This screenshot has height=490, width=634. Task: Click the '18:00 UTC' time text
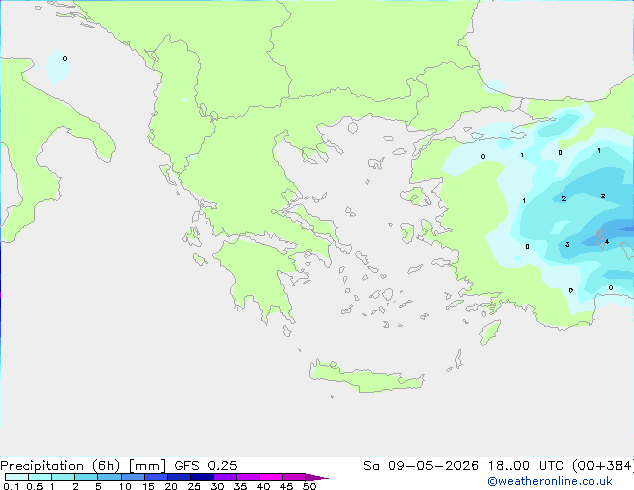pyautogui.click(x=526, y=466)
